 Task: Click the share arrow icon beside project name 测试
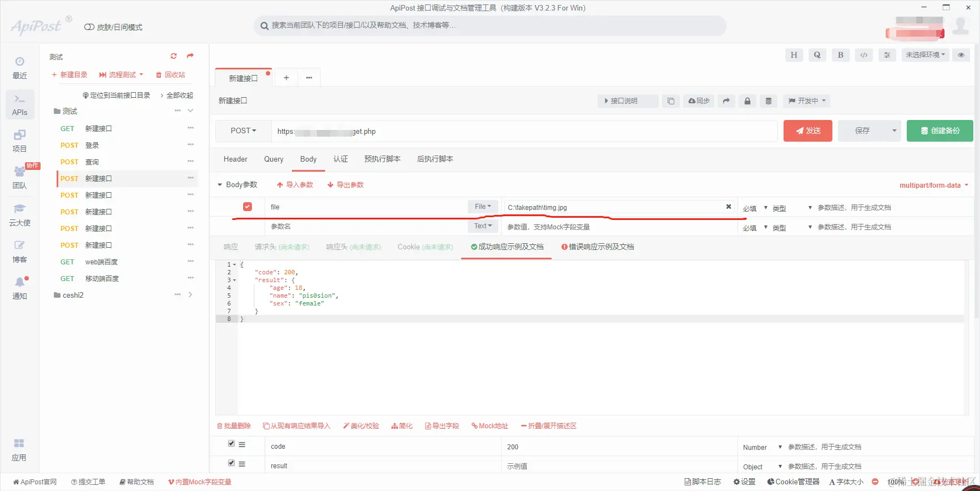coord(190,56)
